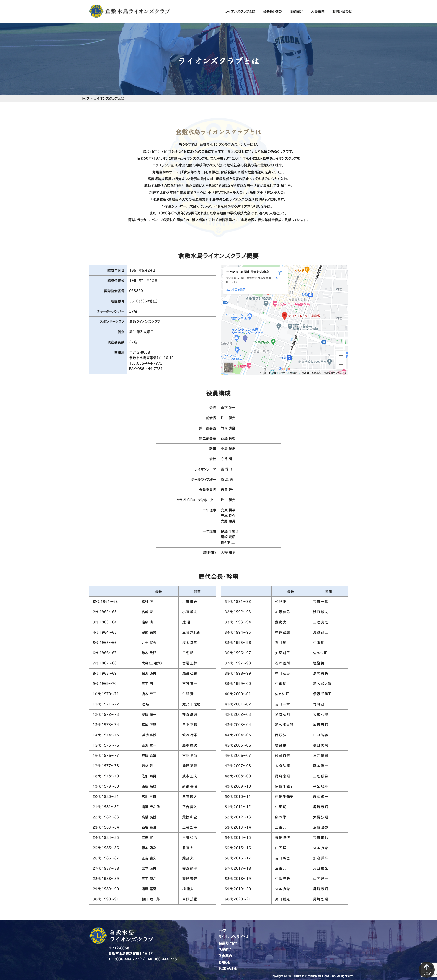Click the purple parking P marker
Screen dimensions: 437x980
pyautogui.click(x=245, y=338)
